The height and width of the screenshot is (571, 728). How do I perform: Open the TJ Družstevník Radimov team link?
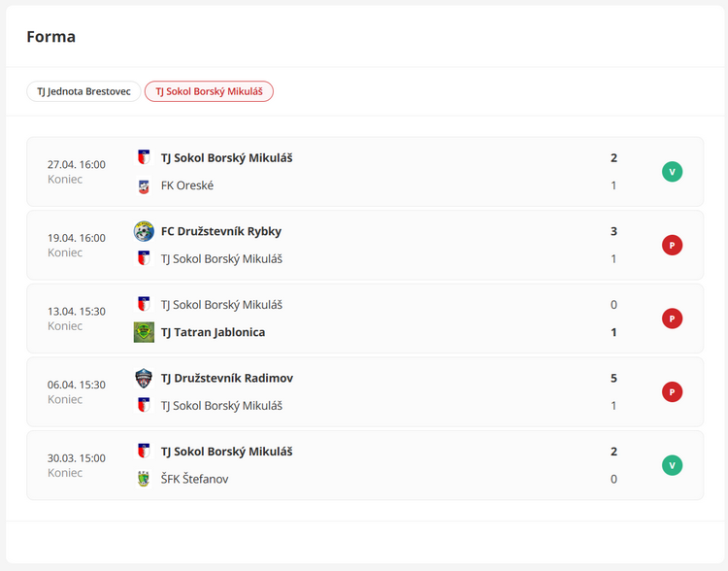tap(227, 378)
